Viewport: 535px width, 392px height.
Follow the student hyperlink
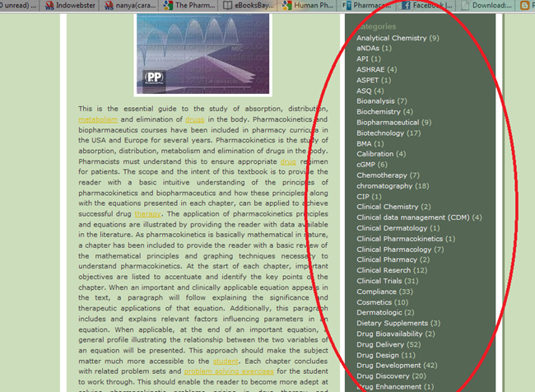point(226,362)
